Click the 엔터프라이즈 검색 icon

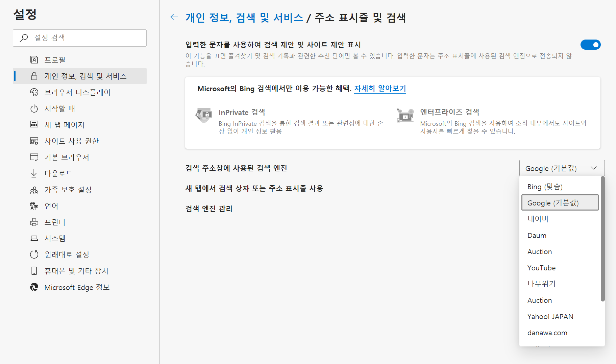click(x=405, y=115)
